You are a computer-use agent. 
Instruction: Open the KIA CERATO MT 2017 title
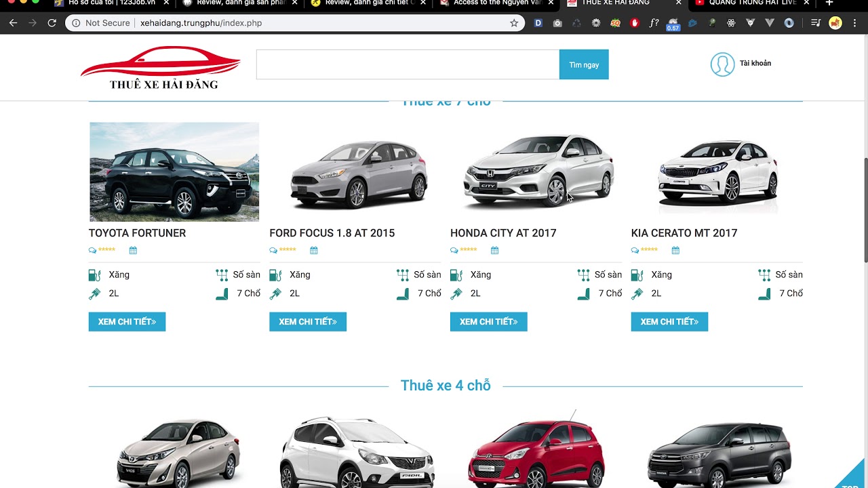tap(684, 233)
